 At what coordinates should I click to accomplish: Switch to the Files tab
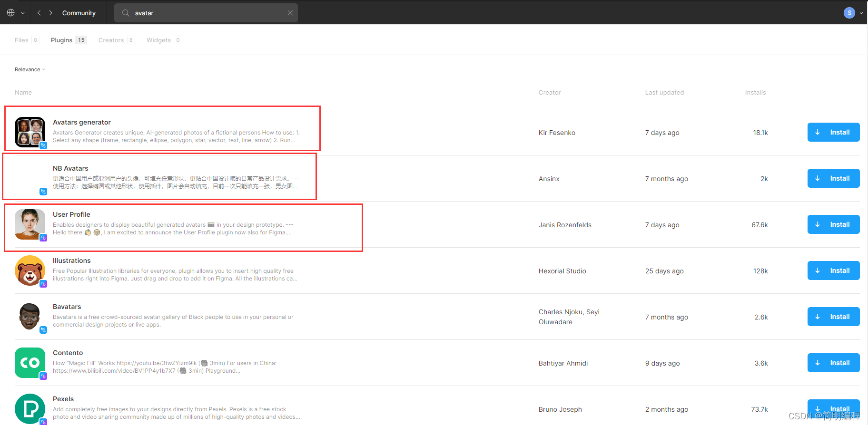click(27, 40)
